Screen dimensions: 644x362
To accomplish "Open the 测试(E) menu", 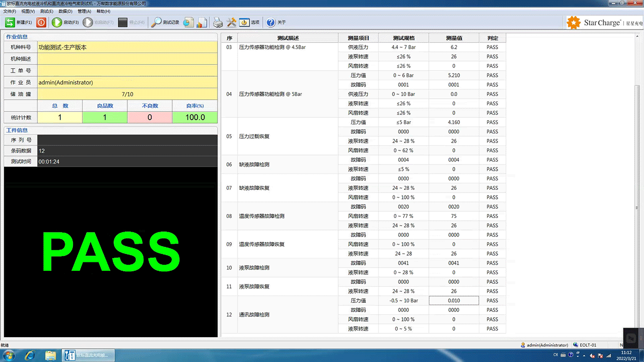I will [x=47, y=11].
